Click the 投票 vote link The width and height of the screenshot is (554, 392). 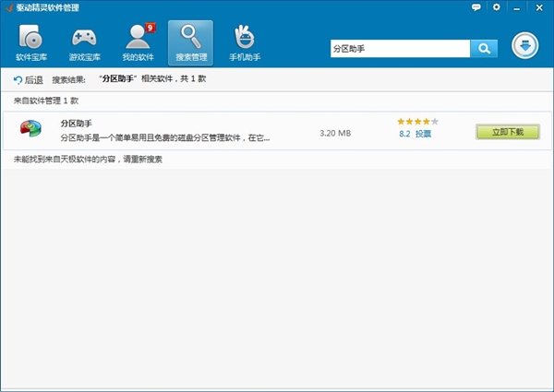(x=423, y=134)
